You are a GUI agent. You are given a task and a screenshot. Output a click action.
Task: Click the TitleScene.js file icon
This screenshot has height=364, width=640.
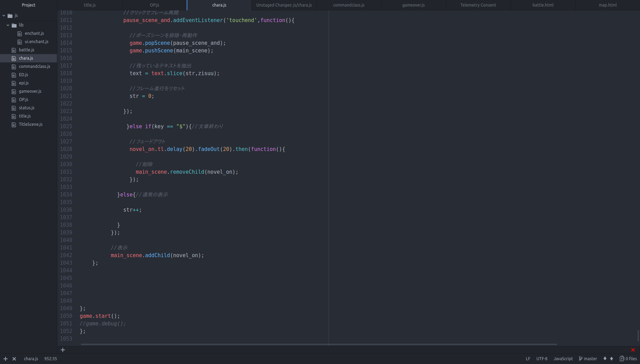click(14, 124)
